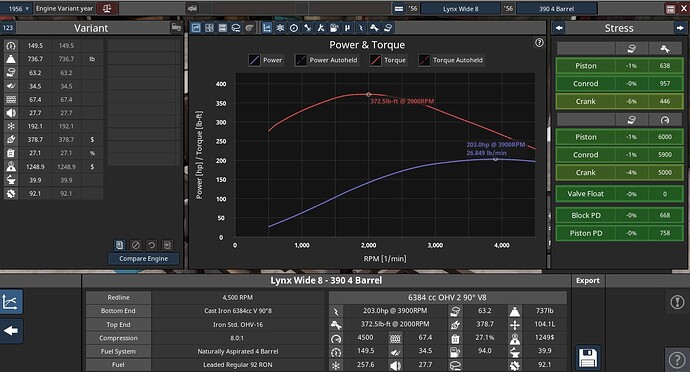
Task: Click the refresh document icon
Action: [x=167, y=245]
